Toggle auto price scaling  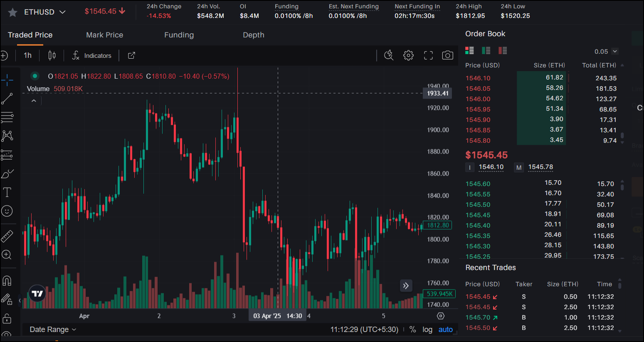click(x=445, y=329)
